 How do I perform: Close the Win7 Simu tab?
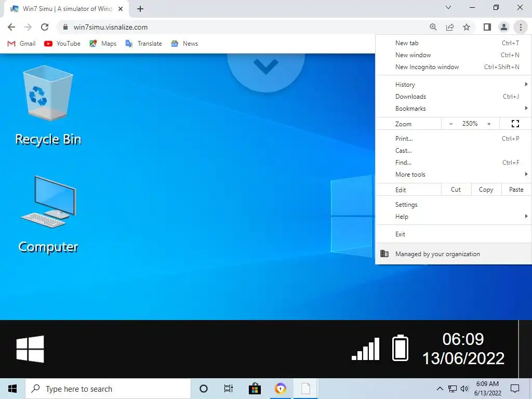click(x=120, y=9)
